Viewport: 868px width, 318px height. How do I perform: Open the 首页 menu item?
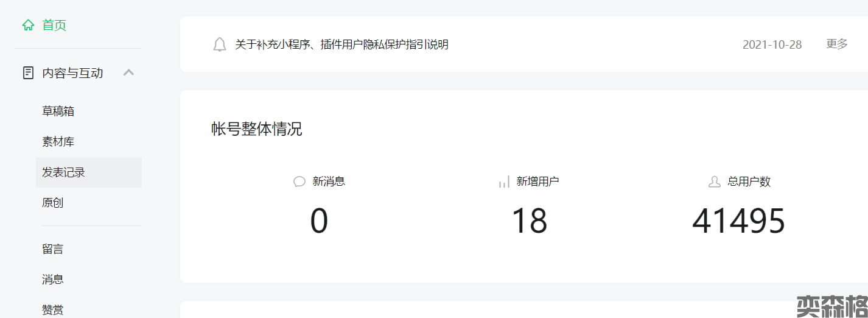pos(54,26)
